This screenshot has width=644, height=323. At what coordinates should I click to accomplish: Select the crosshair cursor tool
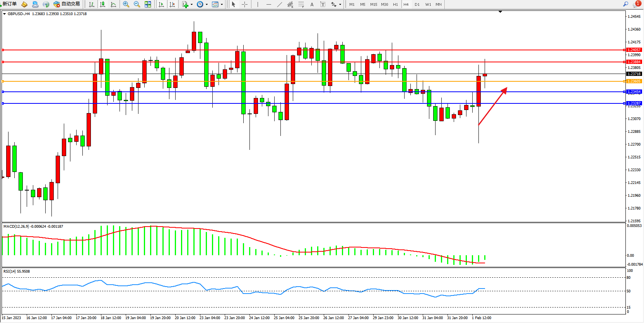click(x=244, y=4)
